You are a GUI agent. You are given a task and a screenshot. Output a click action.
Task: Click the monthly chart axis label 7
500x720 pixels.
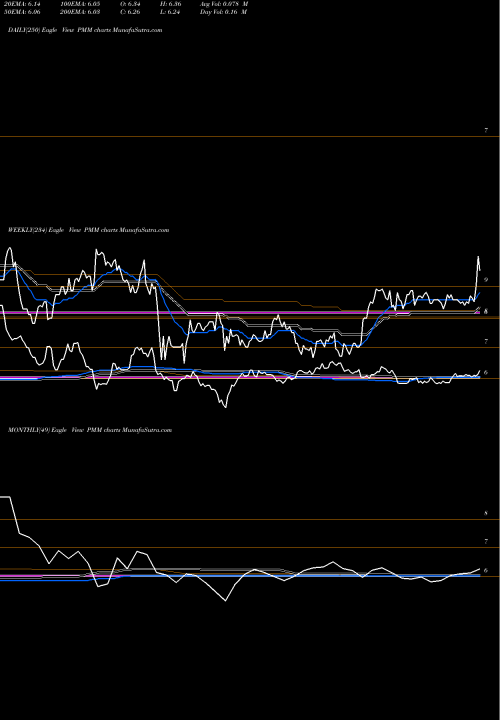[486, 542]
